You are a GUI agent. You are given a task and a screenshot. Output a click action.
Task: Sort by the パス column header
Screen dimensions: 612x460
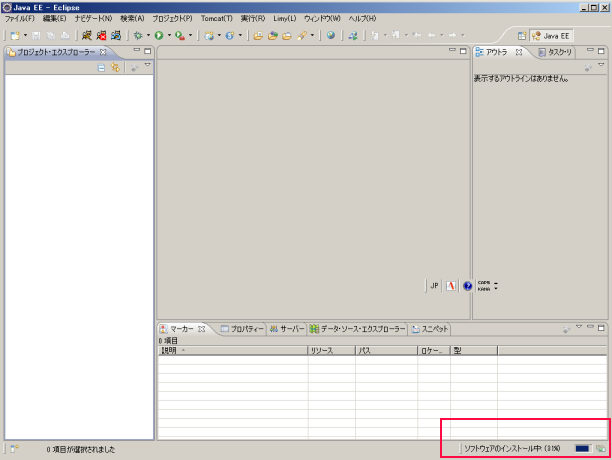[386, 350]
